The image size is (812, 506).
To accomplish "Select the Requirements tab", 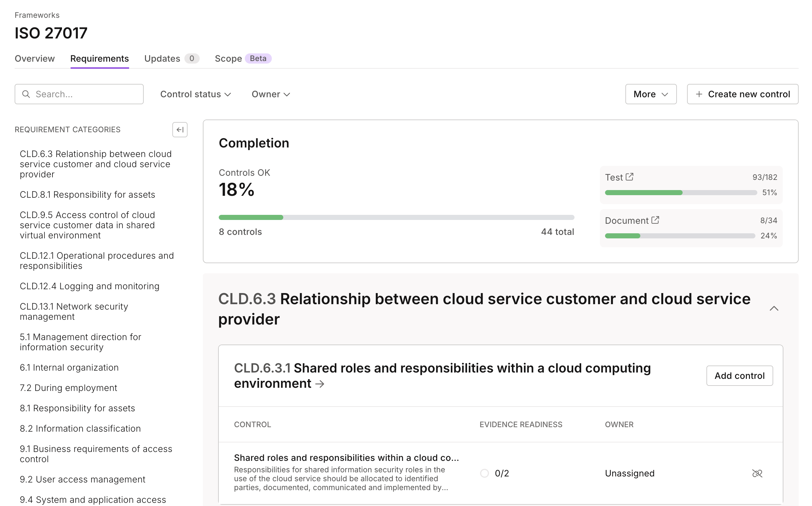I will coord(100,58).
